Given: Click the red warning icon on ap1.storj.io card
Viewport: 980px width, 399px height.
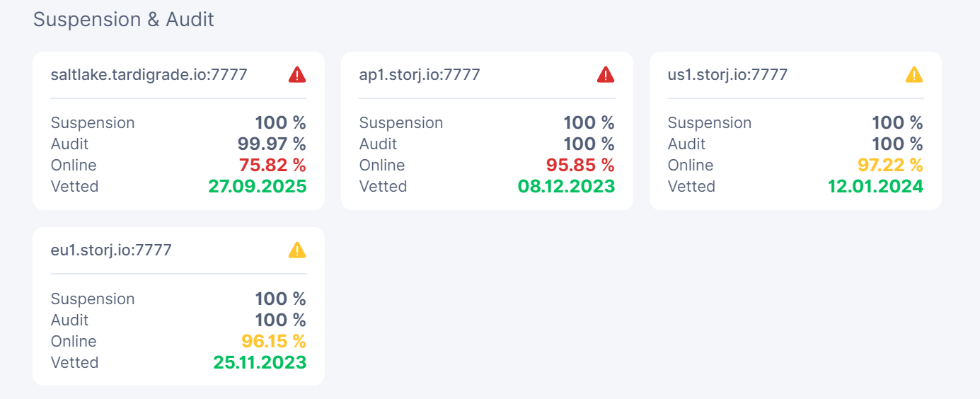Looking at the screenshot, I should (606, 74).
